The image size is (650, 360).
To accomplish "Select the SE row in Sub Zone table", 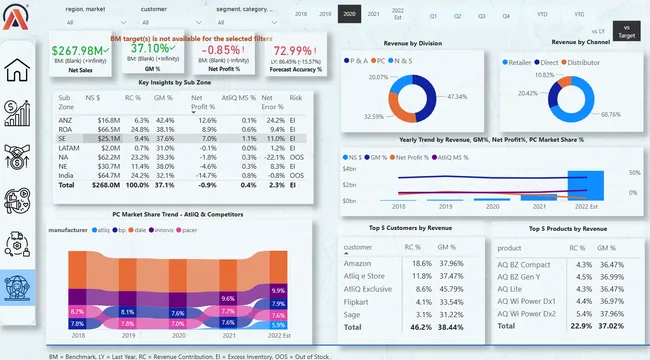I will [x=182, y=139].
